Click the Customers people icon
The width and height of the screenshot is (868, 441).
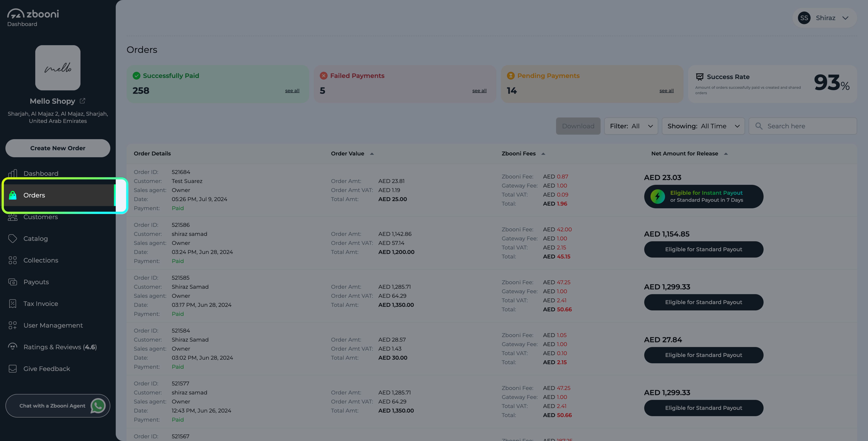(x=13, y=217)
